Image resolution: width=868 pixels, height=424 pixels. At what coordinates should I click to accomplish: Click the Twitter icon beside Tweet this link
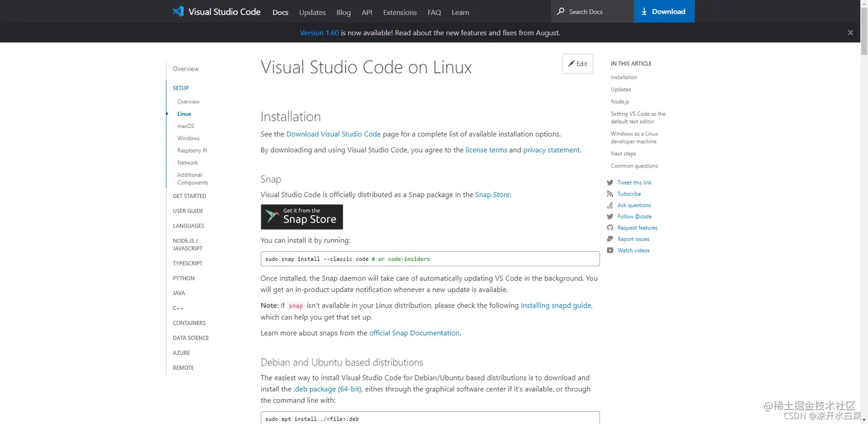(610, 182)
